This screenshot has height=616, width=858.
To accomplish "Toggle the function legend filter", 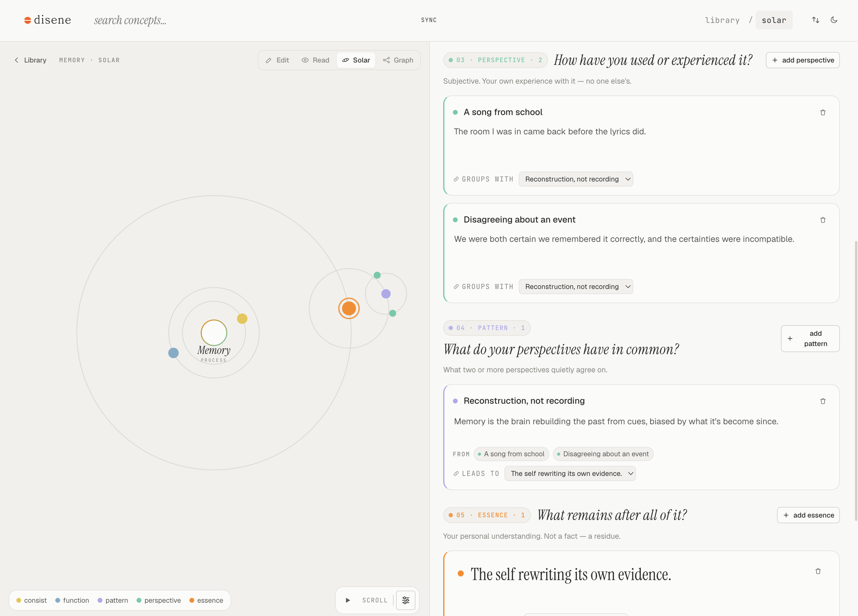I will 72,600.
